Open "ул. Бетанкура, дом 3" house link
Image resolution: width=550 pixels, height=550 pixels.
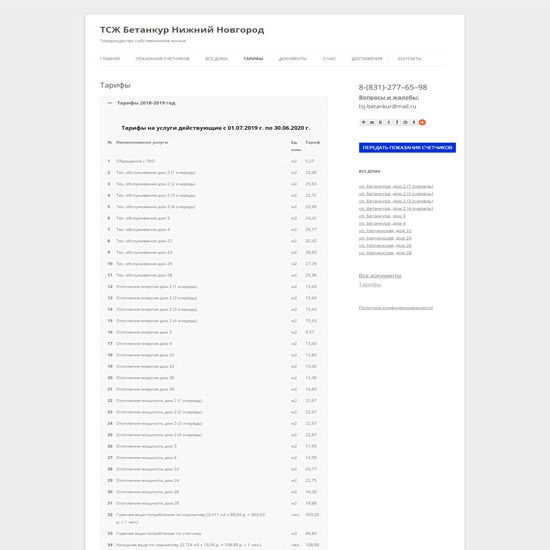click(x=382, y=216)
